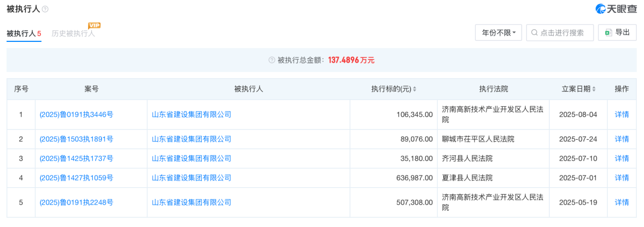Click the sort arrows on 立案日期 column
Image resolution: width=644 pixels, height=227 pixels.
[x=594, y=89]
